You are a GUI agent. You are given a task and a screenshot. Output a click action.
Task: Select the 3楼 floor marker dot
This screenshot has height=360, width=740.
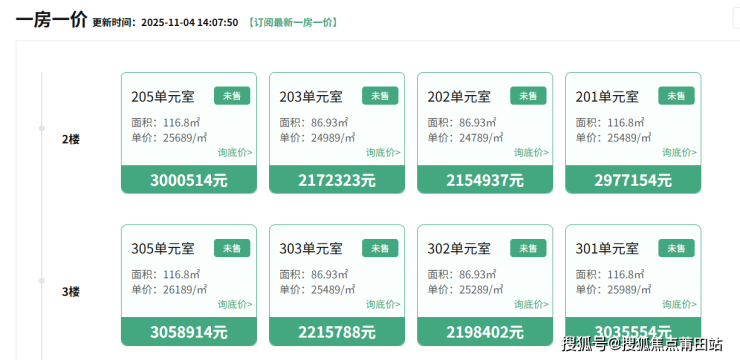tap(42, 281)
